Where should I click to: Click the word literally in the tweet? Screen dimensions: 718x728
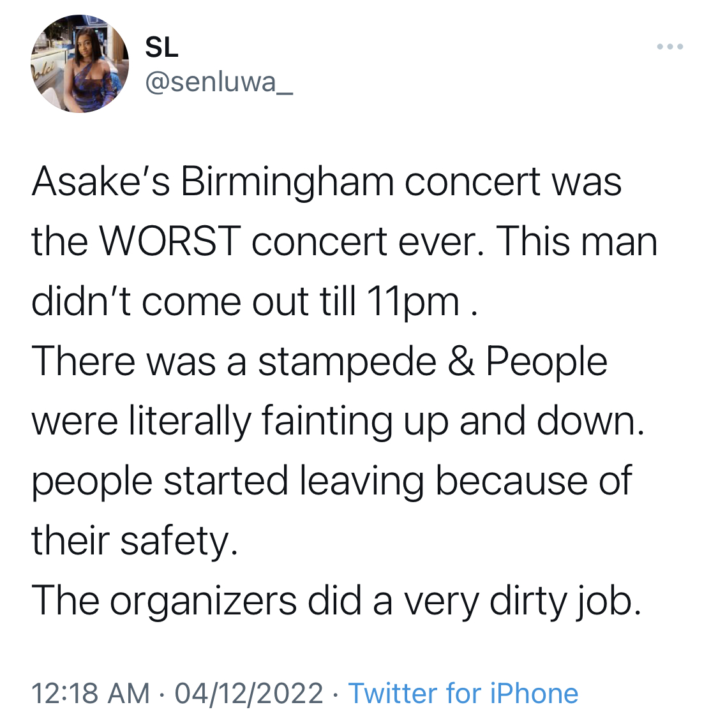point(190,422)
